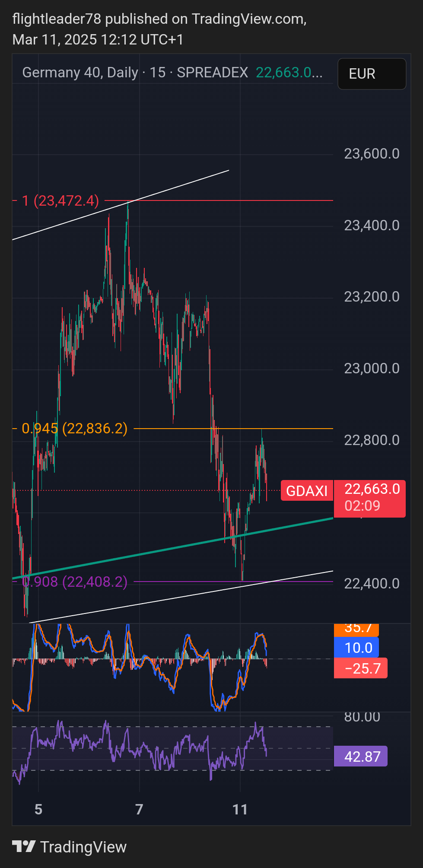Click the flightleader78 published on TradingView.com text
This screenshot has height=868, width=423.
159,19
